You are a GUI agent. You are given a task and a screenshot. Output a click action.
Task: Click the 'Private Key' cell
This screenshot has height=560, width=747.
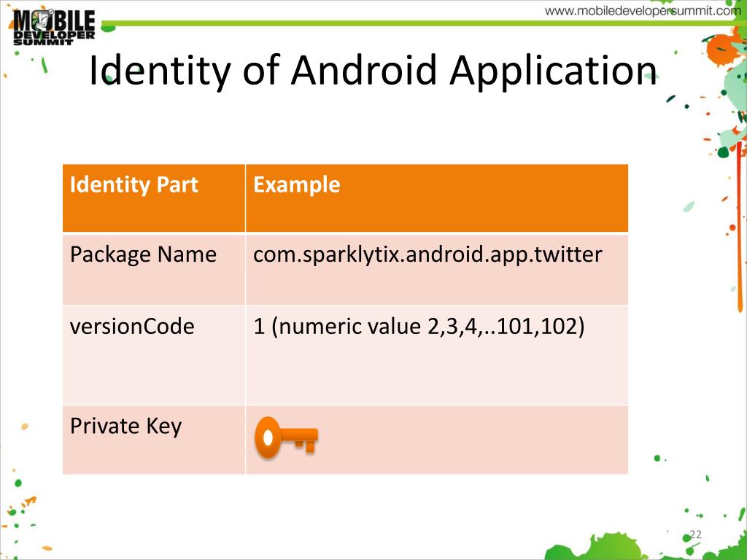tap(154, 440)
